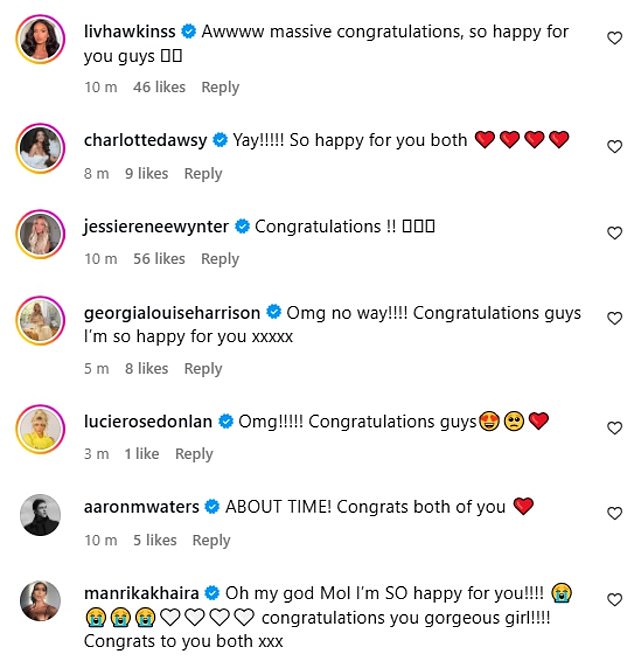Click Reply under aaronmwaters's comment
The height and width of the screenshot is (661, 634).
211,540
